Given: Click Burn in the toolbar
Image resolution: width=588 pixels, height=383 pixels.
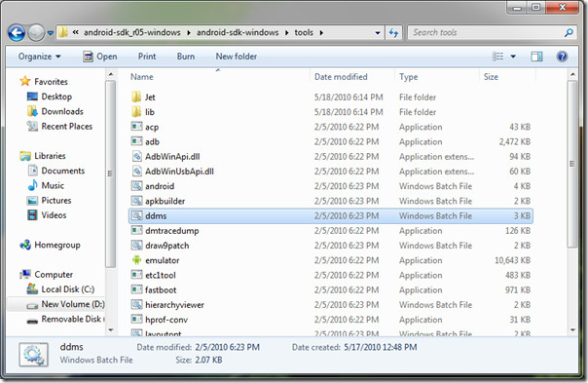Looking at the screenshot, I should [x=186, y=57].
